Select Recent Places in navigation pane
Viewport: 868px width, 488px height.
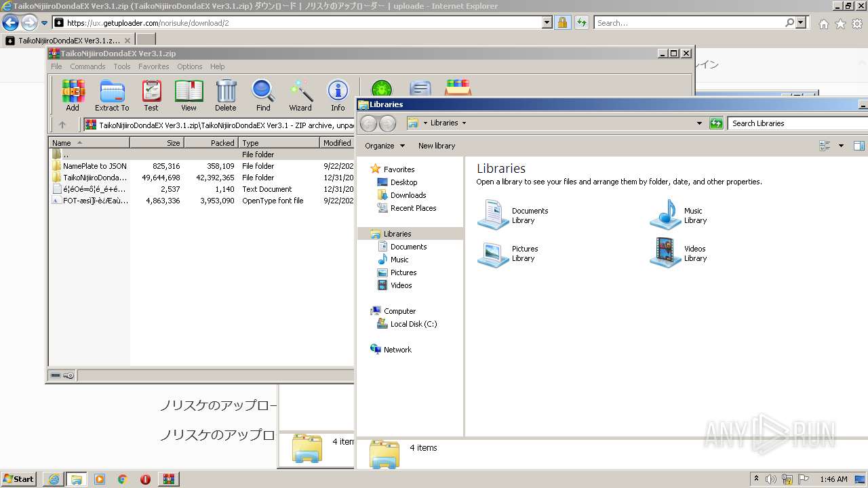pos(413,208)
